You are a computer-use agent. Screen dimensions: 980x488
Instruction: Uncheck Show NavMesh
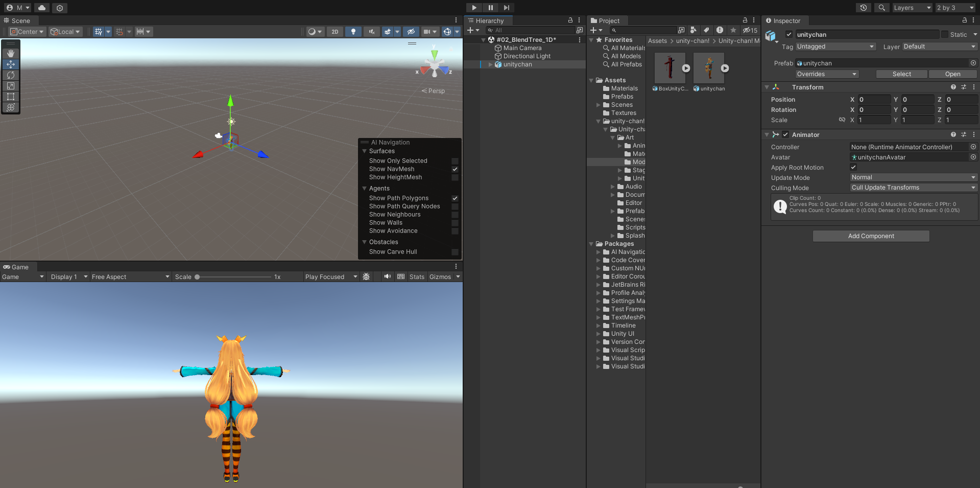click(x=455, y=169)
